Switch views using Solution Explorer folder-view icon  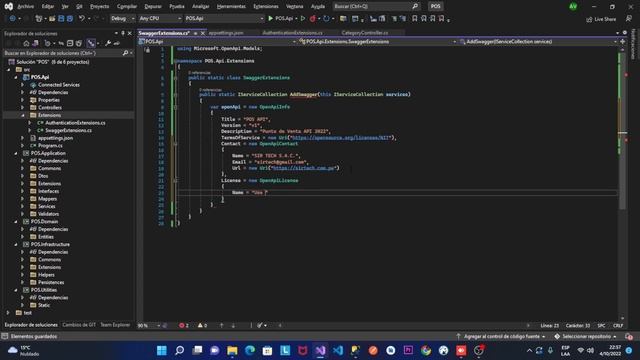coord(36,43)
